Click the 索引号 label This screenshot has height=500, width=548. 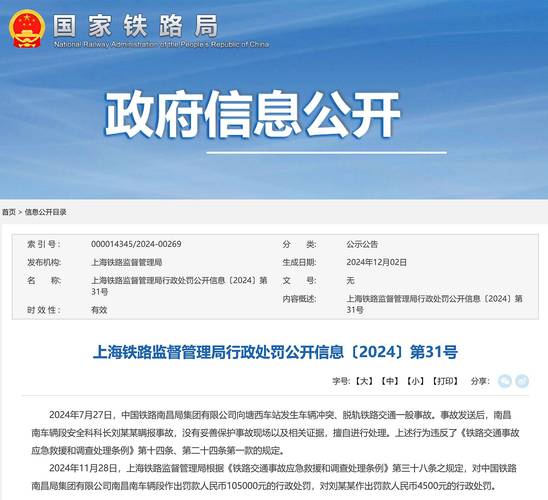click(x=44, y=244)
